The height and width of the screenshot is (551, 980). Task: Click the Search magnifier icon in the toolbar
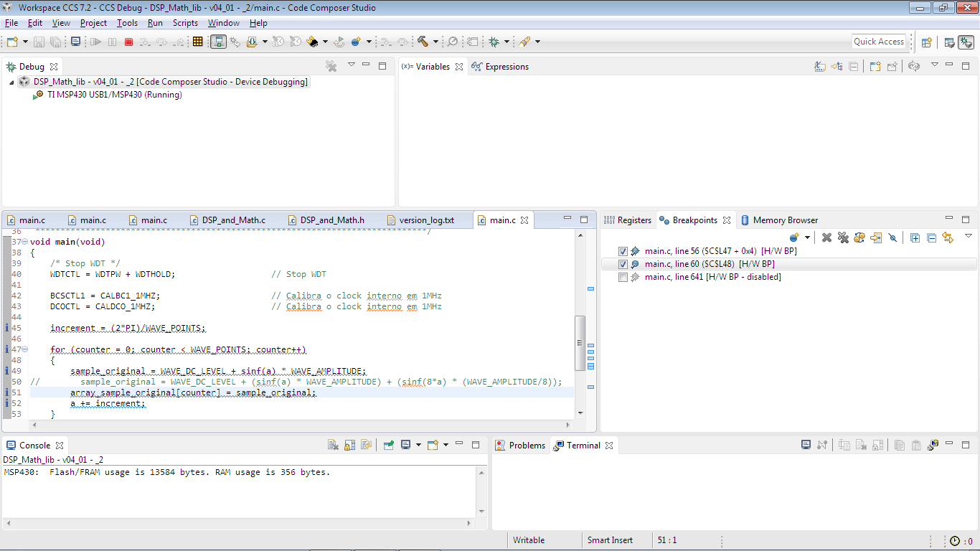tap(453, 42)
